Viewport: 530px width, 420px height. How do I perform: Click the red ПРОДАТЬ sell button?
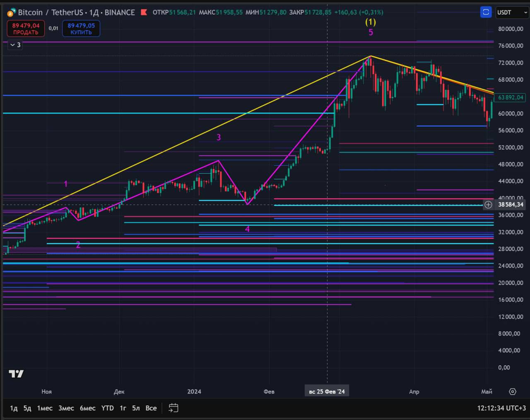pos(26,29)
